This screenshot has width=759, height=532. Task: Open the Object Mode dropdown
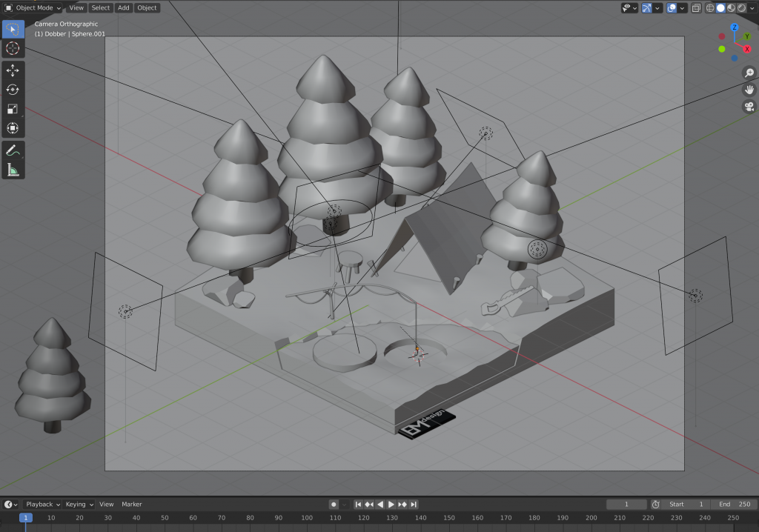click(33, 7)
